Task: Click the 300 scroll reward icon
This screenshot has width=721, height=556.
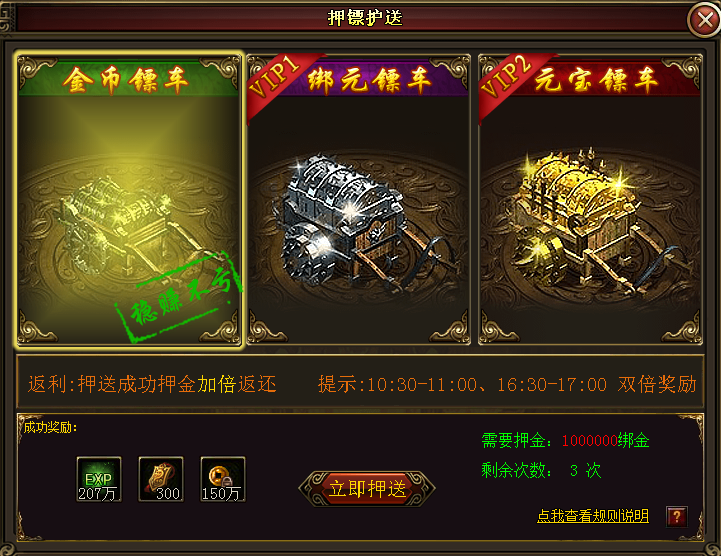Action: 161,479
